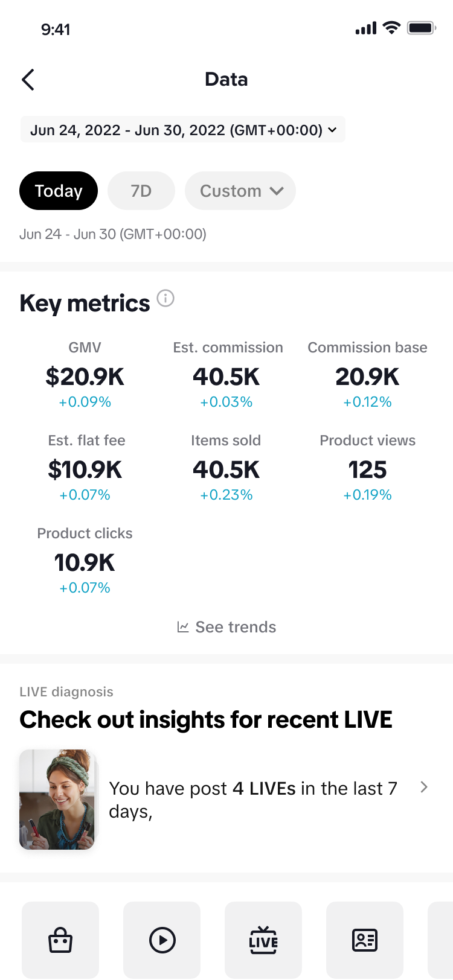Open the LIVE host thumbnail image
Screen dimensions: 453x980
click(57, 799)
